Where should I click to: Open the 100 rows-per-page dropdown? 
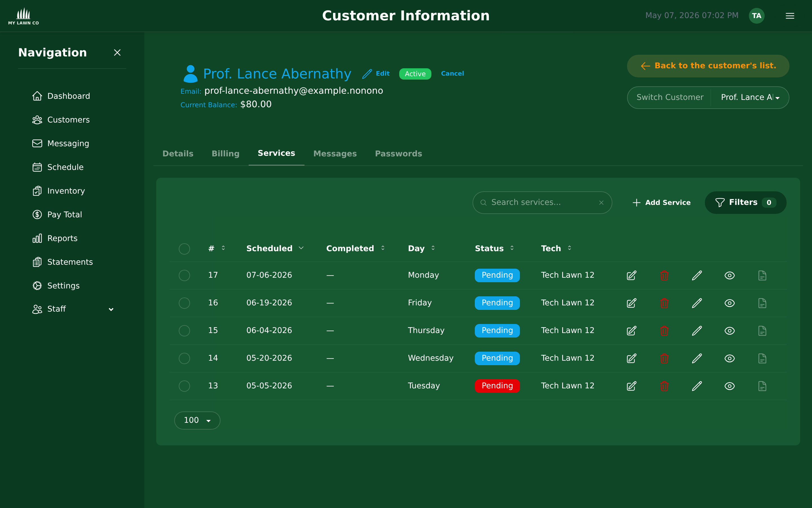(x=197, y=420)
